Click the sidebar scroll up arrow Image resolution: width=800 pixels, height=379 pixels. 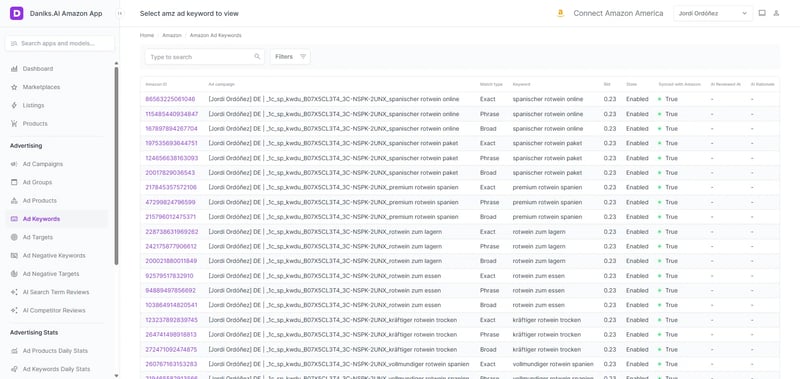click(x=116, y=63)
